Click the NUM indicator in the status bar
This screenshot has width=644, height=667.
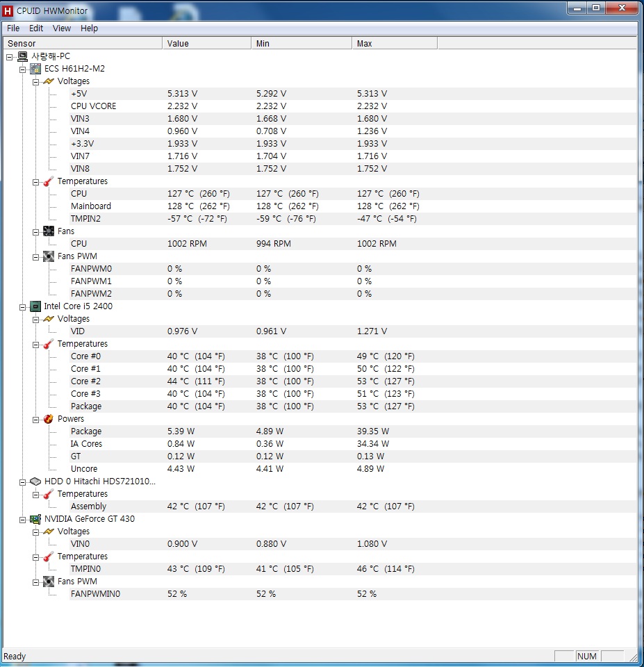coord(587,657)
